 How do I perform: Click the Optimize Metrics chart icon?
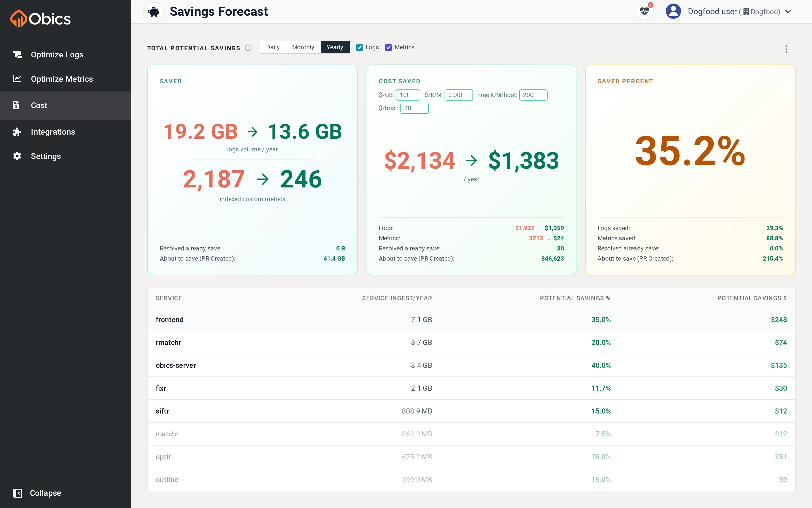pyautogui.click(x=17, y=79)
